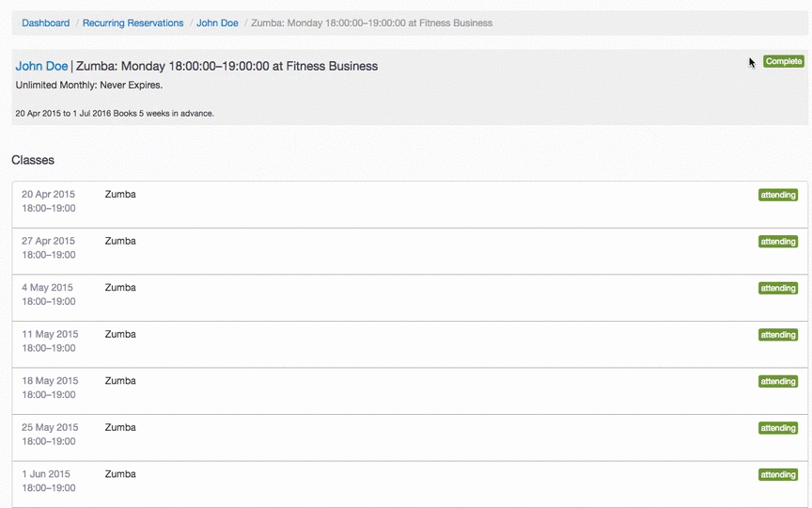This screenshot has width=812, height=508.
Task: Click attending badge for 25 May 2015
Action: click(x=777, y=428)
